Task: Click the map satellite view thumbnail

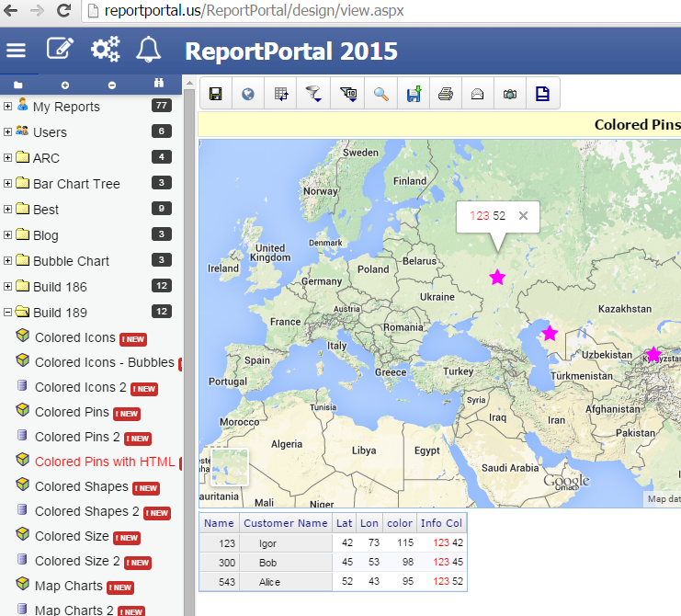Action: (x=230, y=467)
